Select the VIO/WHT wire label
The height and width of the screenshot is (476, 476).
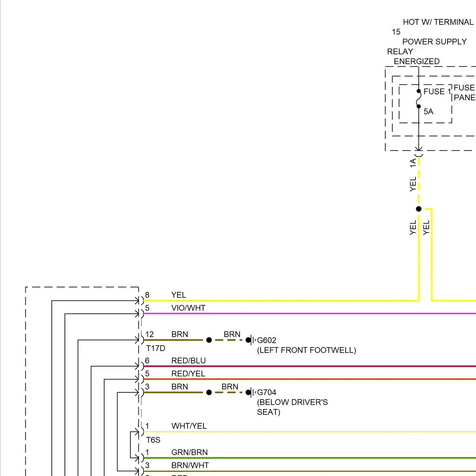click(x=188, y=308)
